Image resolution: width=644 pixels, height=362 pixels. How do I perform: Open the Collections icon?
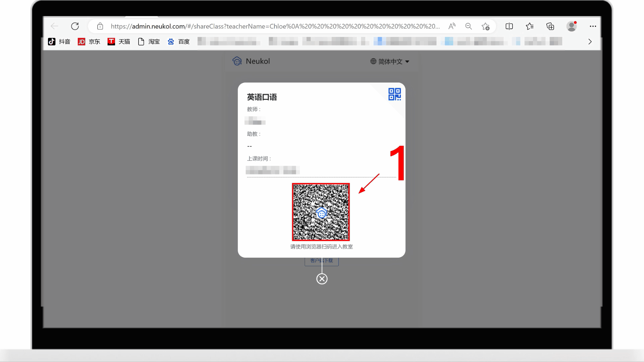click(x=550, y=26)
